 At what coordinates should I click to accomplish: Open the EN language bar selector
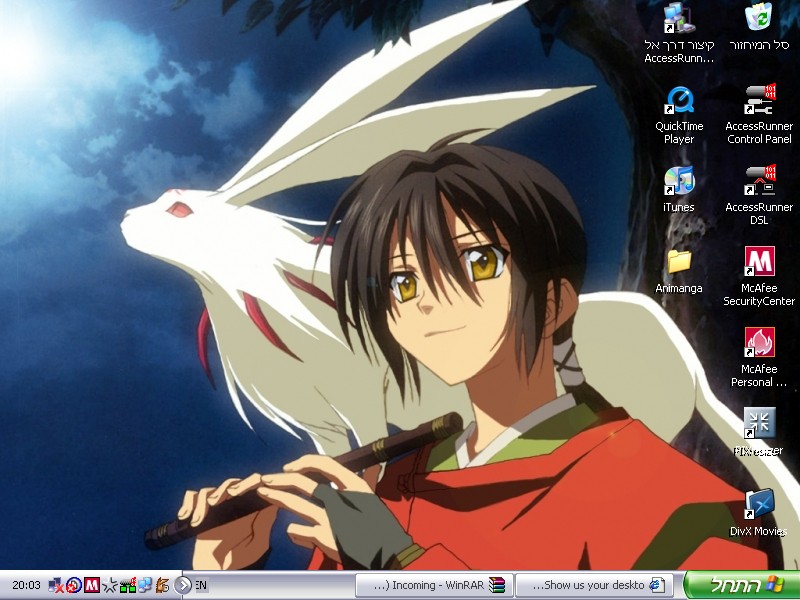(201, 585)
